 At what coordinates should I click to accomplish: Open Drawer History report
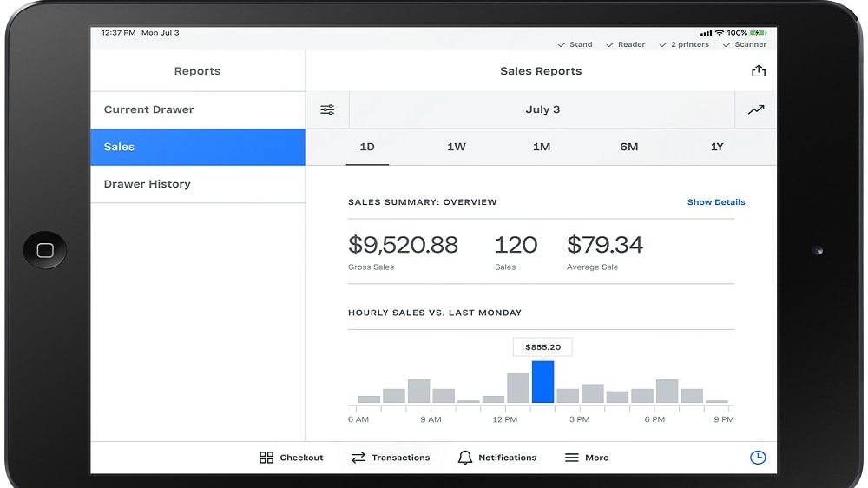pos(198,184)
